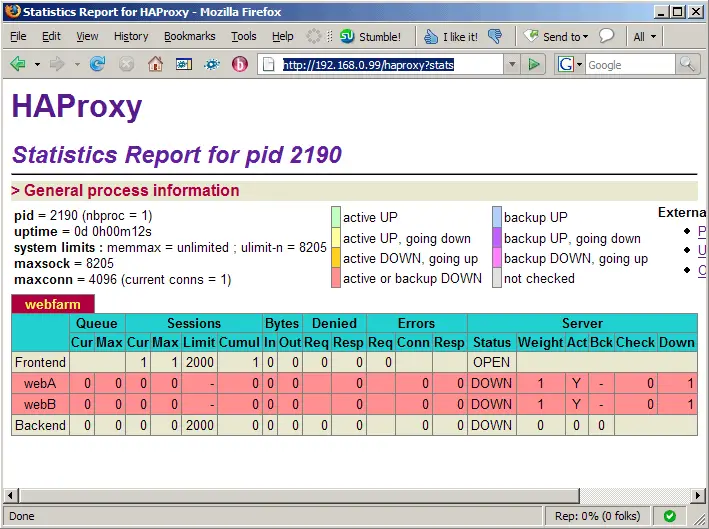Screen dimensions: 709x529
Task: Click the active UP, going down swatch
Action: [x=336, y=237]
